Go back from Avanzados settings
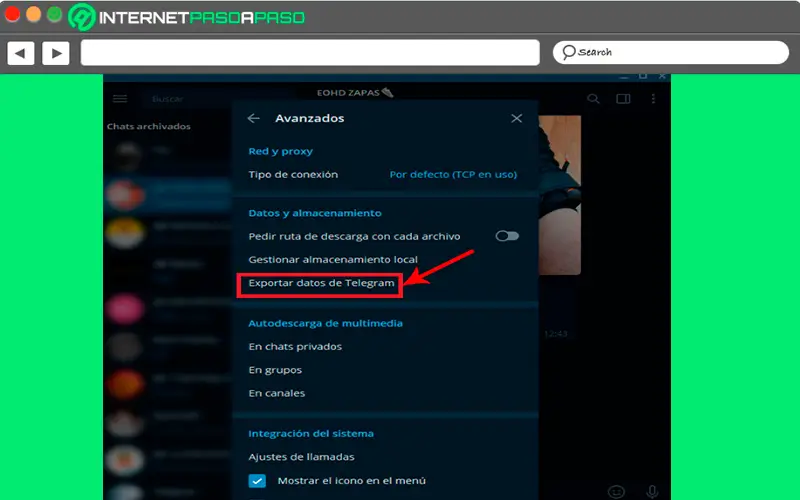 pos(254,118)
